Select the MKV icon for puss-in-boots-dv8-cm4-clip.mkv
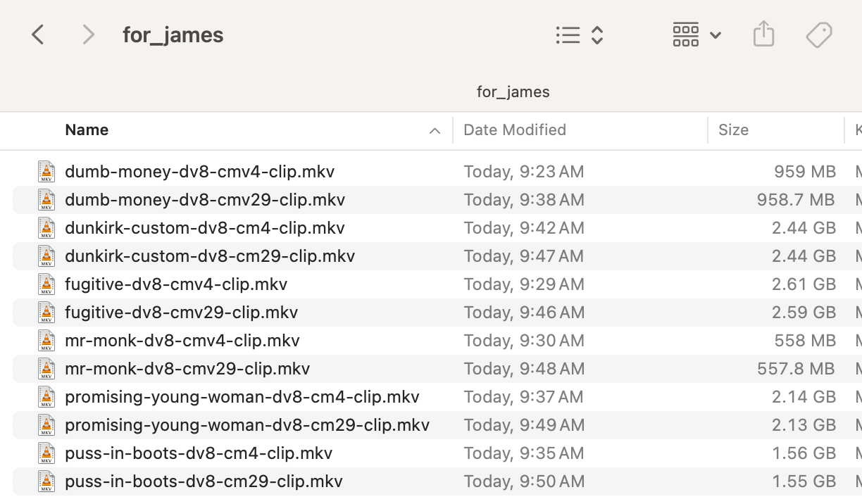The image size is (862, 504). pyautogui.click(x=46, y=453)
